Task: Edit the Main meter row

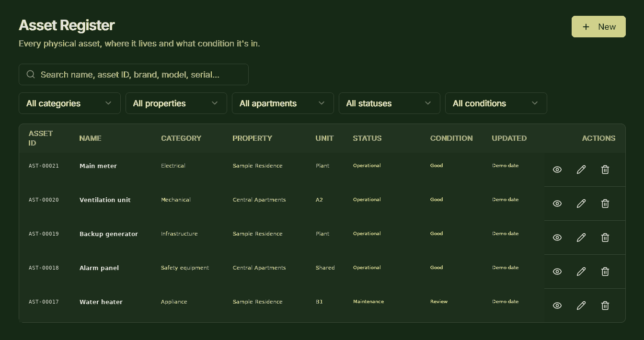Action: [x=581, y=170]
